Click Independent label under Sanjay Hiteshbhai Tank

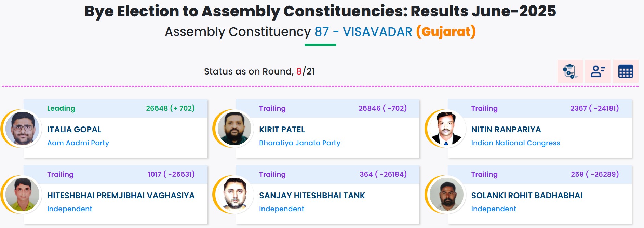pyautogui.click(x=282, y=209)
